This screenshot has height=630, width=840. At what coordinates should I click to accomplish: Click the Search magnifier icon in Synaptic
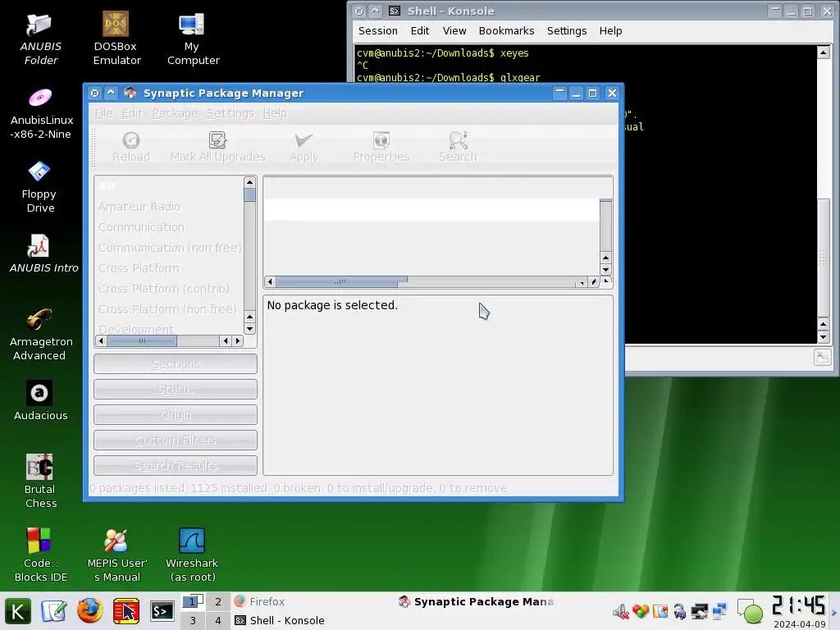pos(458,140)
